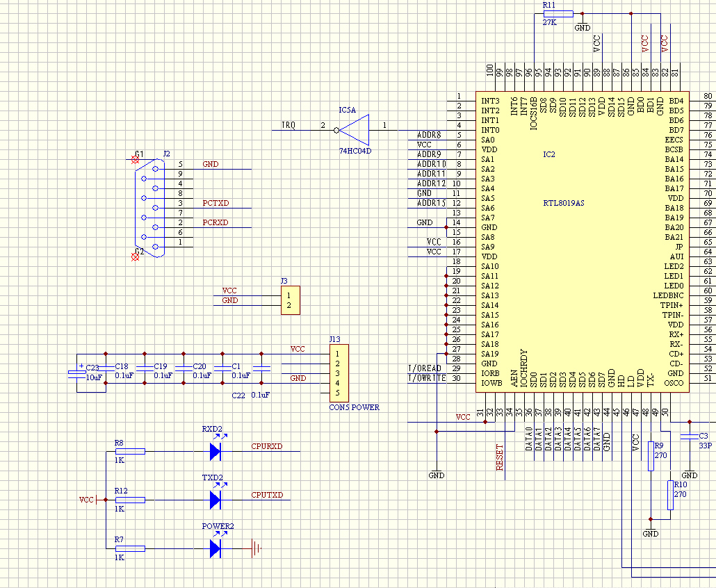Select the RXD2 LED symbol
Image resolution: width=716 pixels, height=588 pixels.
215,452
